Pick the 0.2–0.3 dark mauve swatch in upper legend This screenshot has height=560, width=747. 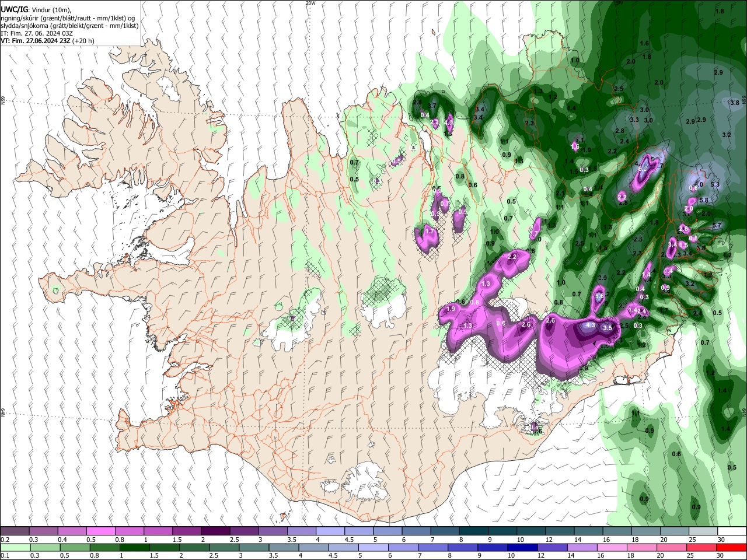tap(15, 531)
